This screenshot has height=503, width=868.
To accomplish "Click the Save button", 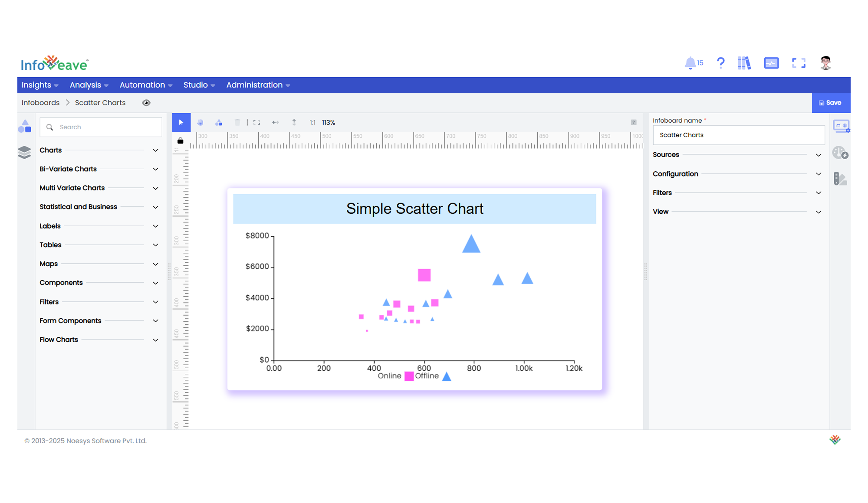I will click(x=831, y=103).
